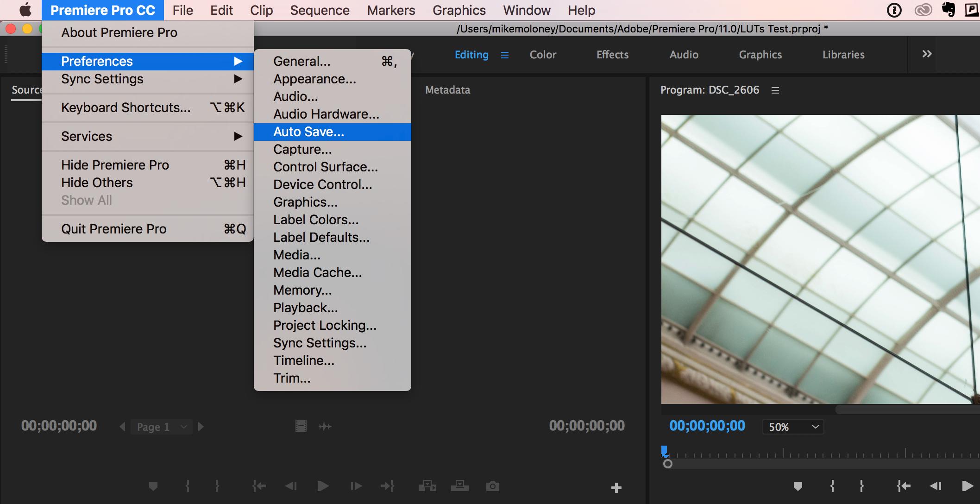Click Drag Video Only filmstrip icon

point(301,426)
